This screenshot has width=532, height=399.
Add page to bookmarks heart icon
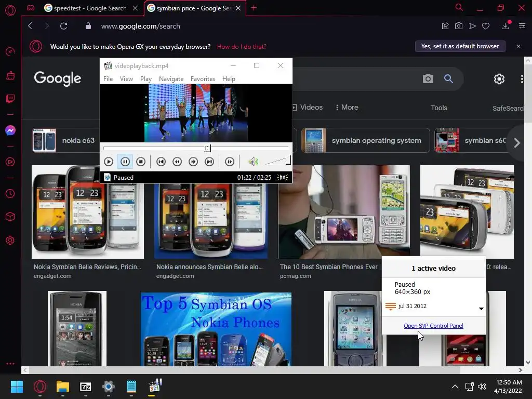pyautogui.click(x=486, y=26)
